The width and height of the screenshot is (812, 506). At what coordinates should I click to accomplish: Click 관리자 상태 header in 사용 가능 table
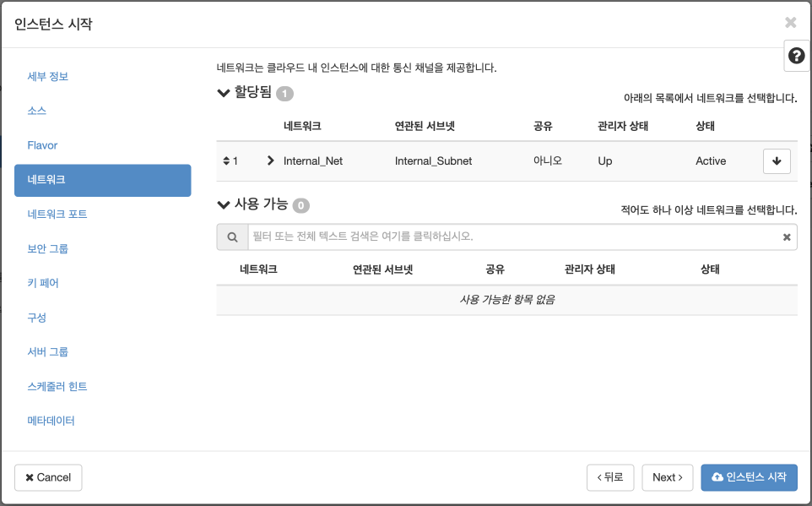click(x=589, y=269)
